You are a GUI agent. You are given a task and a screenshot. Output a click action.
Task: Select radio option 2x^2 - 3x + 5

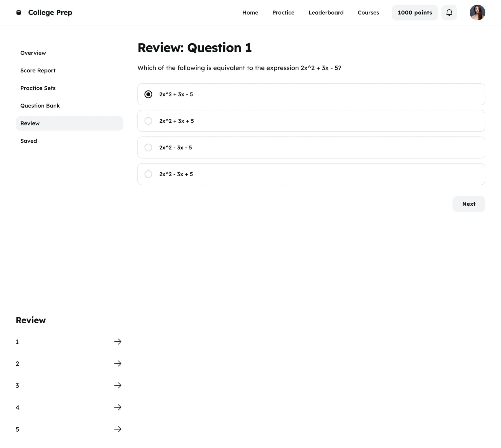coord(148,174)
